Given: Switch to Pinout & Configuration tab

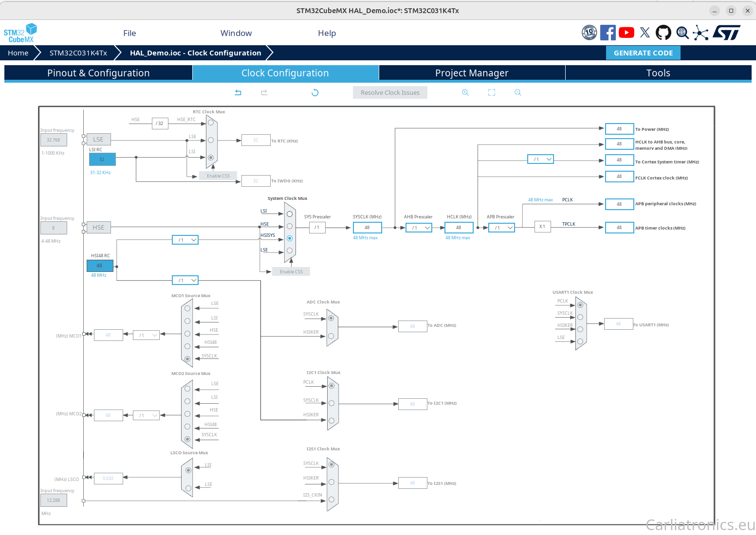Looking at the screenshot, I should click(x=98, y=73).
